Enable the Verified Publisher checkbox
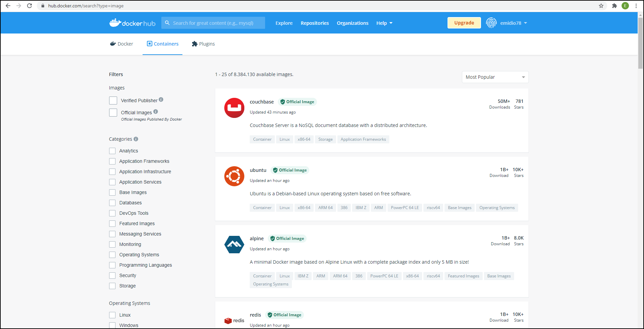The image size is (644, 329). coord(113,101)
